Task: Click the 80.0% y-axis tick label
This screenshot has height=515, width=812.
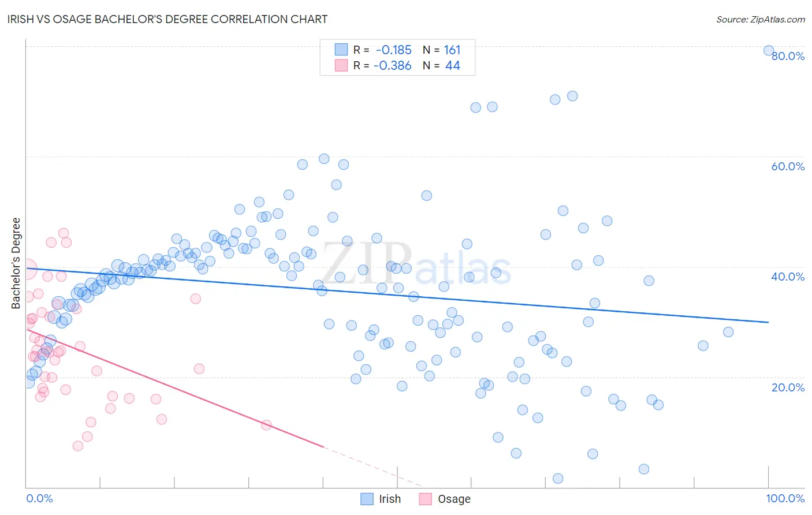Action: tap(788, 56)
